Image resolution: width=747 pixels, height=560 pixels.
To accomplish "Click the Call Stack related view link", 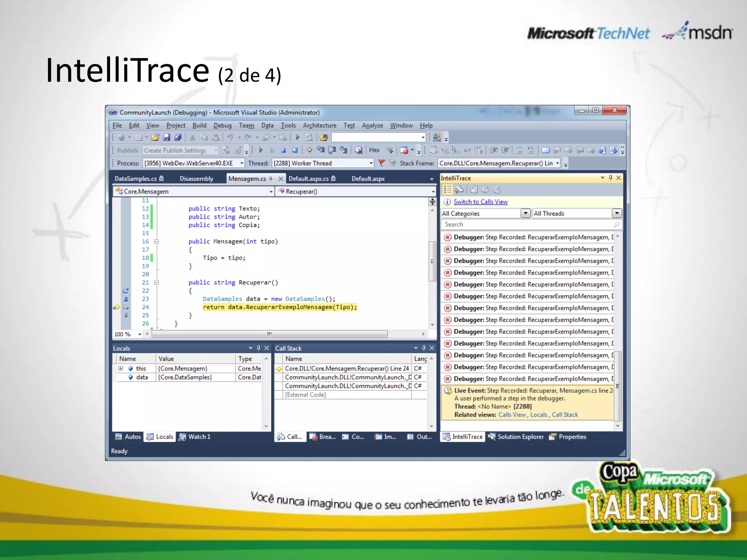I will [x=565, y=415].
